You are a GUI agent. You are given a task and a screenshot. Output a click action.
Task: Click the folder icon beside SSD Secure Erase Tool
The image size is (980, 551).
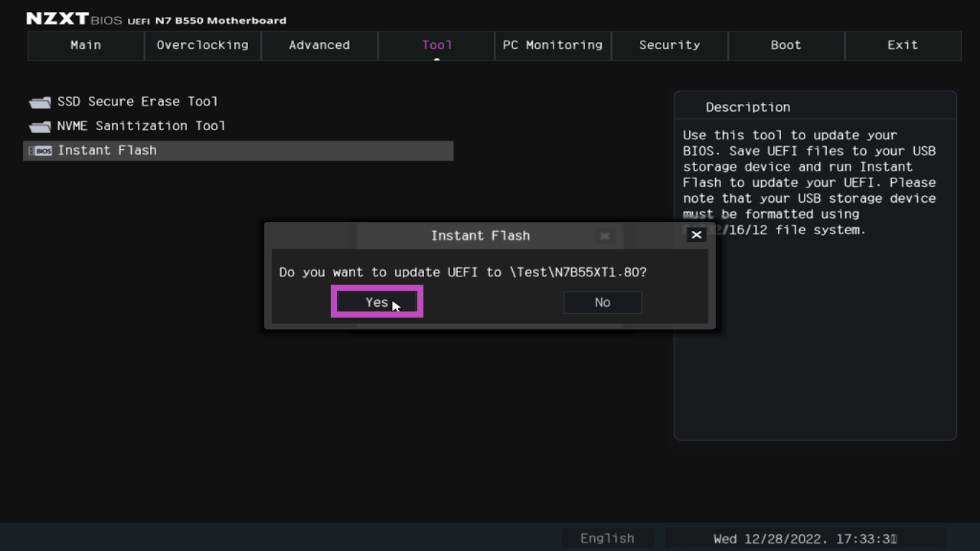40,103
